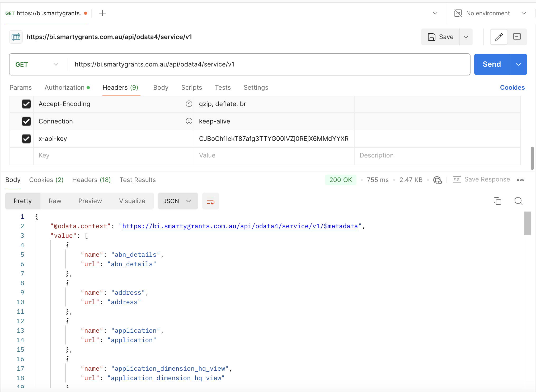Click Accept-Encoding info icon

pyautogui.click(x=189, y=104)
